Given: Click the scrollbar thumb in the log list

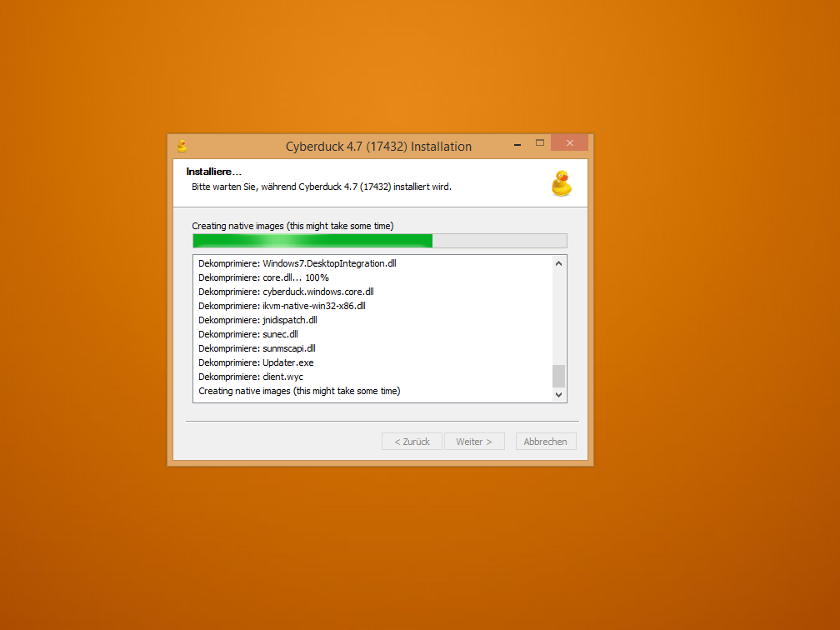Looking at the screenshot, I should [x=558, y=376].
